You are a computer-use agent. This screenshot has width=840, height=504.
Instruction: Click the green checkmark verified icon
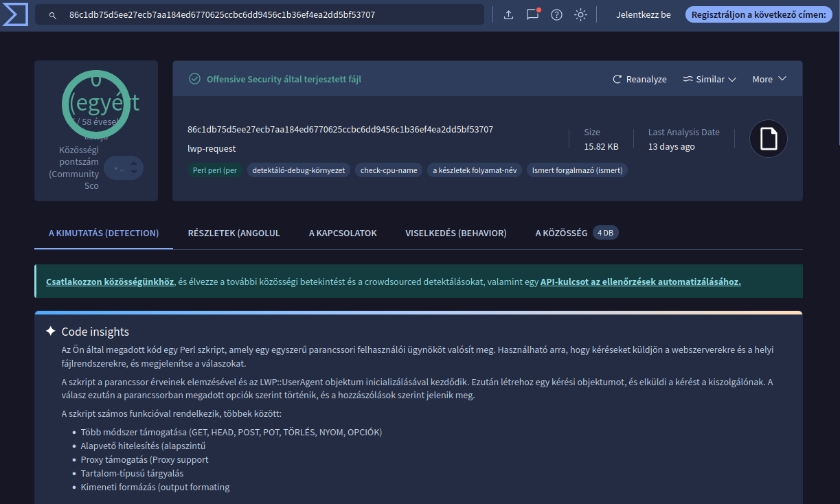pos(195,79)
